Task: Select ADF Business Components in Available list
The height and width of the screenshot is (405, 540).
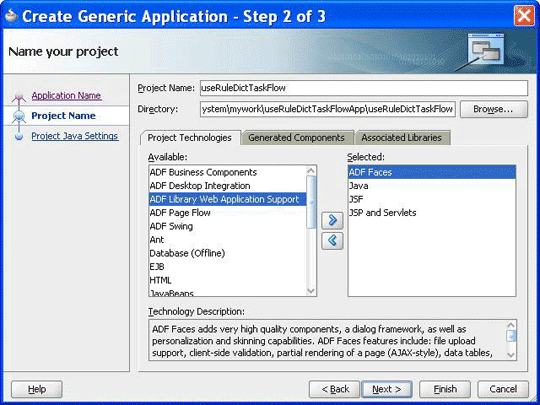Action: tap(227, 172)
